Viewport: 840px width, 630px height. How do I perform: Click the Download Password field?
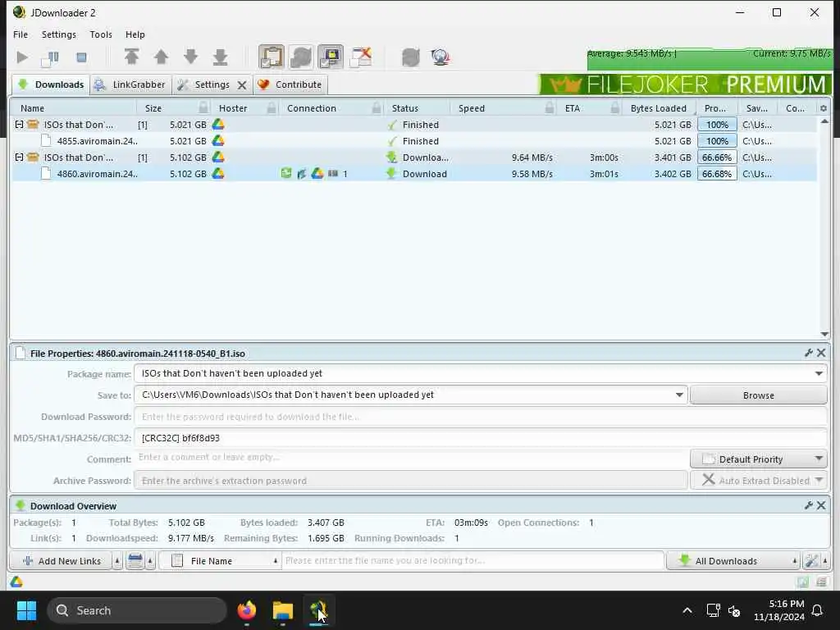(480, 416)
